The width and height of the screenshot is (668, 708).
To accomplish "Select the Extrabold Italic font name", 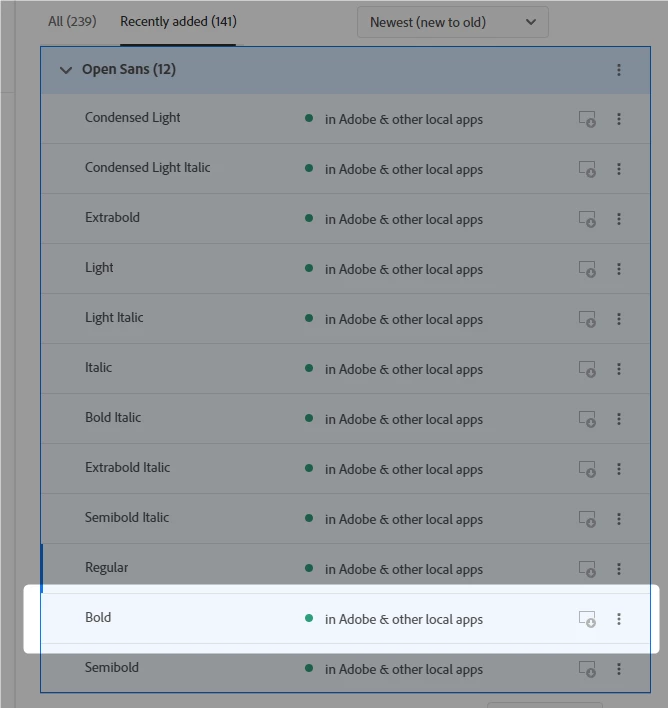I will pyautogui.click(x=127, y=467).
